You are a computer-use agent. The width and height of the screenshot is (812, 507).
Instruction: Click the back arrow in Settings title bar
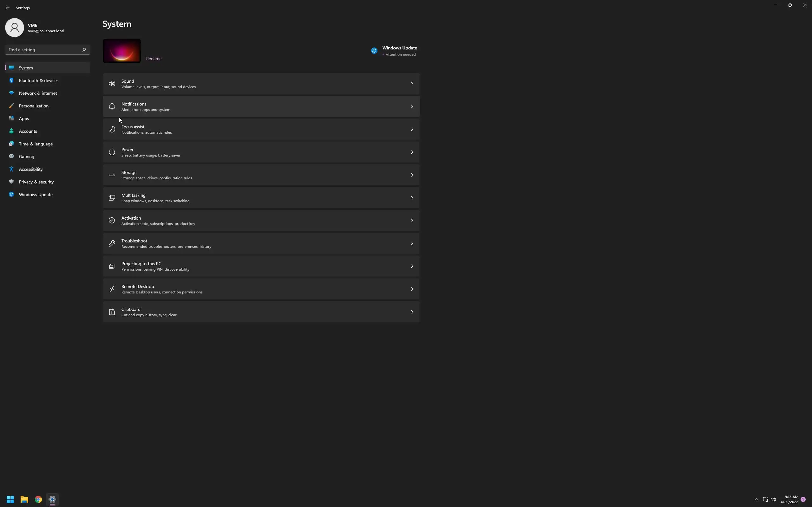[x=7, y=7]
